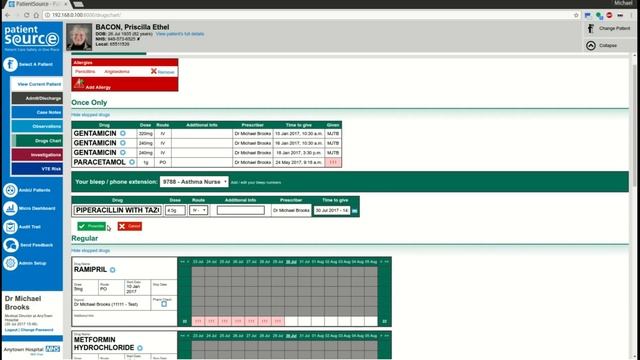640x360 pixels.
Task: Open the calendar icon next to Time to give
Action: pyautogui.click(x=355, y=211)
